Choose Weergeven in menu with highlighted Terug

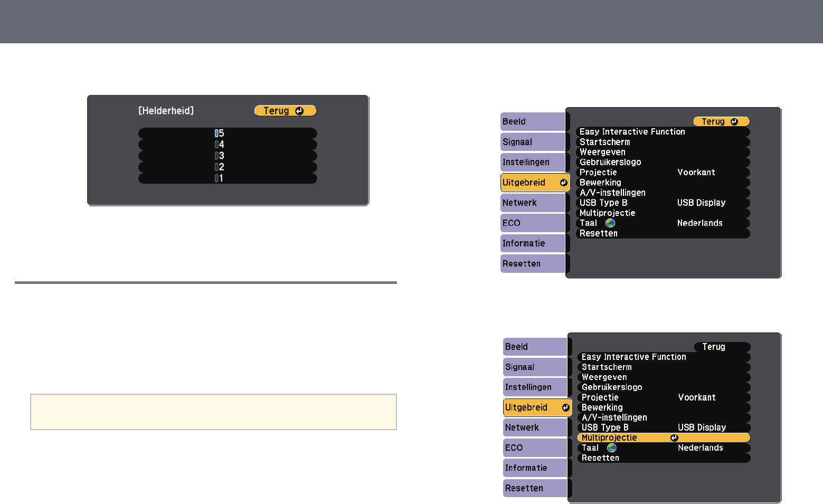tap(663, 152)
